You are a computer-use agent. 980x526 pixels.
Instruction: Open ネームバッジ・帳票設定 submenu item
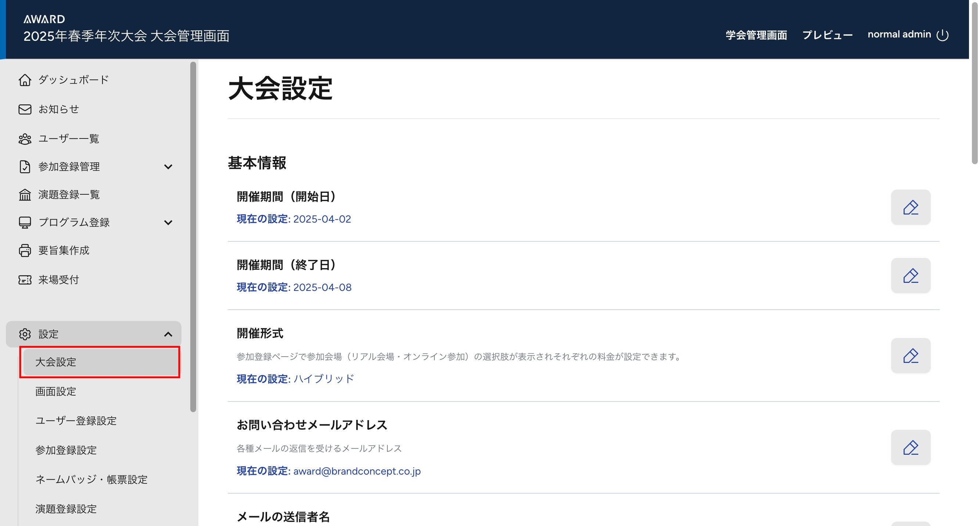pyautogui.click(x=91, y=479)
